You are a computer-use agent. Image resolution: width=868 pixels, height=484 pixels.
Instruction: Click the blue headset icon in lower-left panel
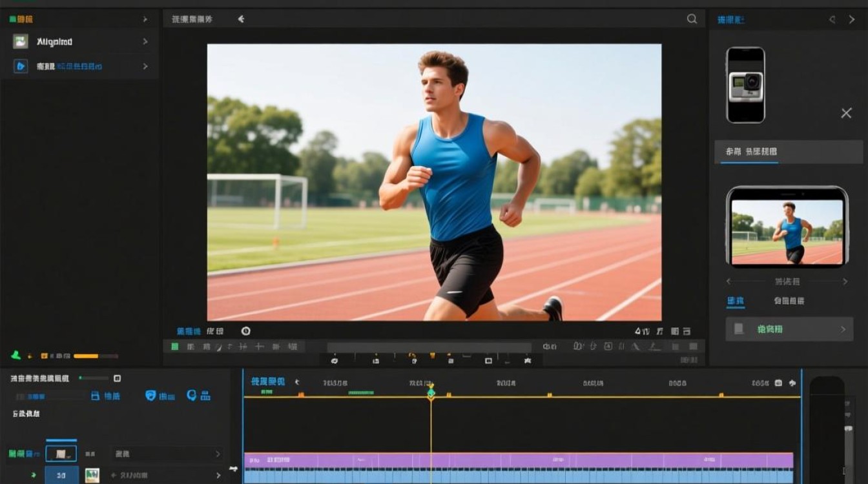191,395
